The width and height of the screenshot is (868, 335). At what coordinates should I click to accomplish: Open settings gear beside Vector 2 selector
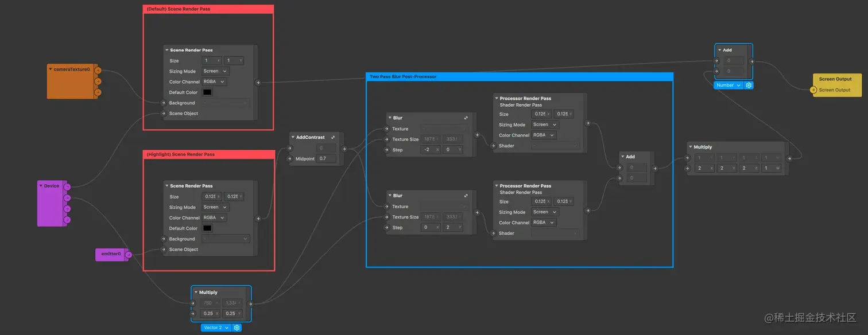(x=237, y=328)
